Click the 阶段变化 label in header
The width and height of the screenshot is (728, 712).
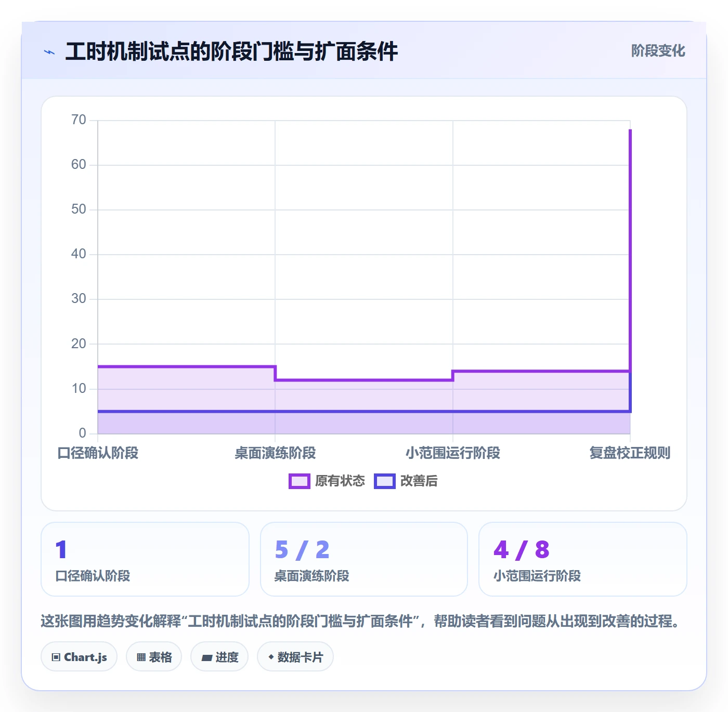pyautogui.click(x=658, y=51)
